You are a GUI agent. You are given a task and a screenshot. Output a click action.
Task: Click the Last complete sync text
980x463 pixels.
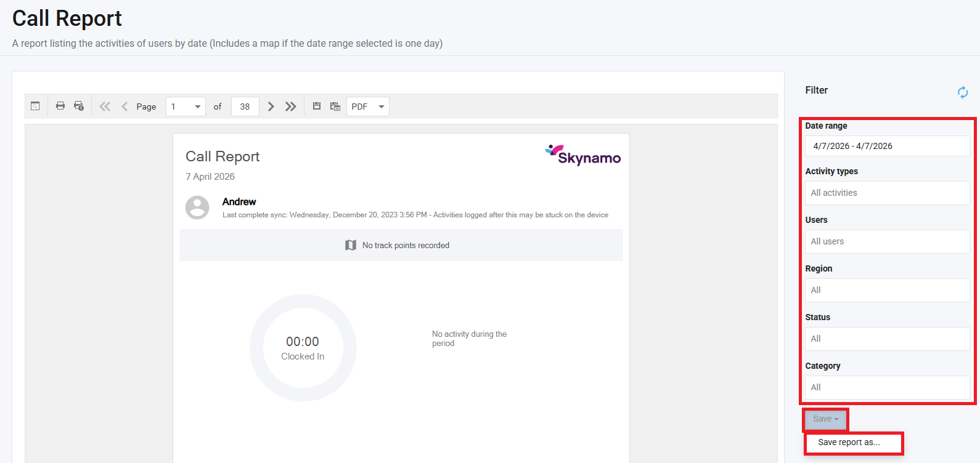tap(415, 215)
